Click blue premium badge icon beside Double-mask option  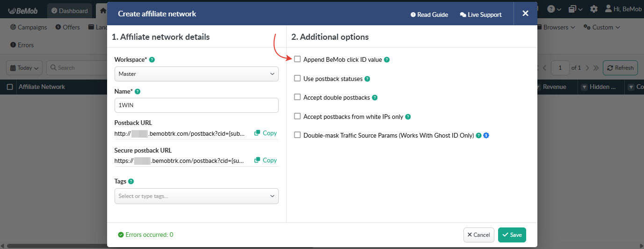pyautogui.click(x=486, y=136)
